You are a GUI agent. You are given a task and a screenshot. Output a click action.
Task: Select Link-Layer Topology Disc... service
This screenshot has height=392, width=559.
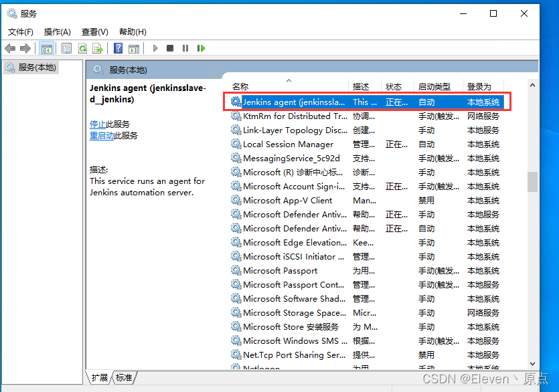tap(366, 130)
